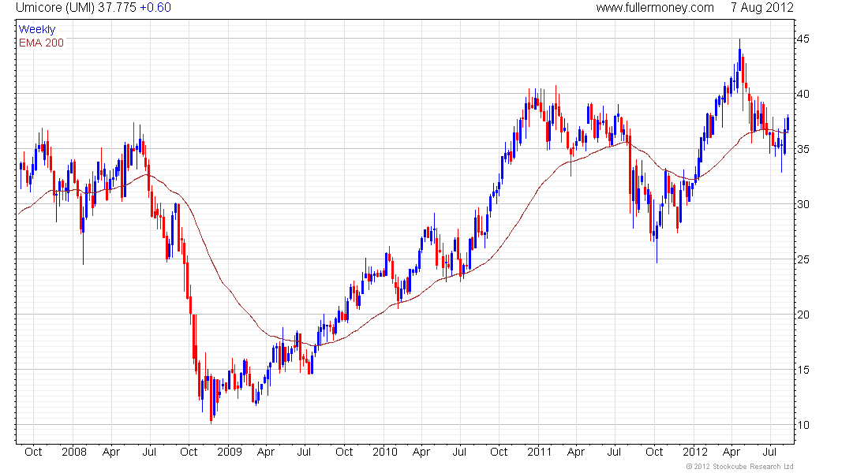Click the 15 price axis label
Image resolution: width=868 pixels, height=473 pixels.
coord(803,370)
